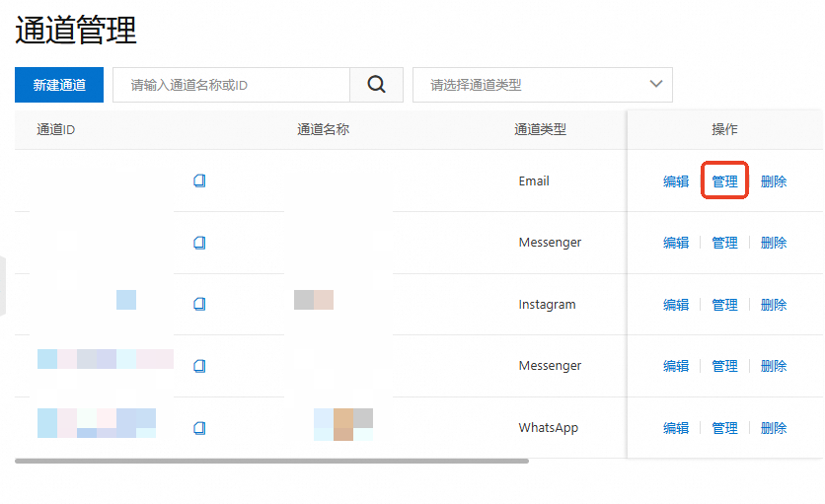Image resolution: width=825 pixels, height=504 pixels.
Task: Copy channel ID in second Messenger row
Action: [x=199, y=366]
